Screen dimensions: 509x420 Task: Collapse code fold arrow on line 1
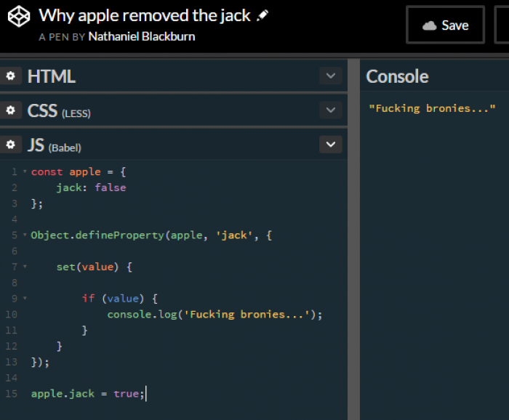coord(25,171)
